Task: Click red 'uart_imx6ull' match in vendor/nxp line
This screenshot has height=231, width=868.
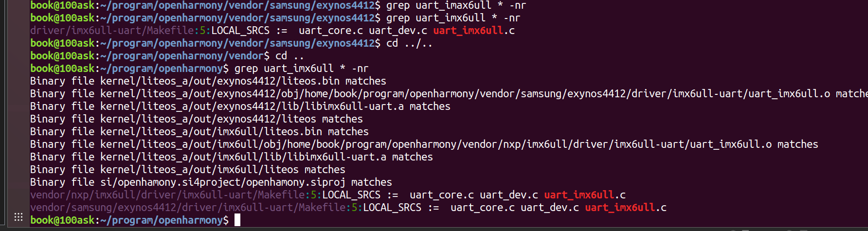Action: 579,195
